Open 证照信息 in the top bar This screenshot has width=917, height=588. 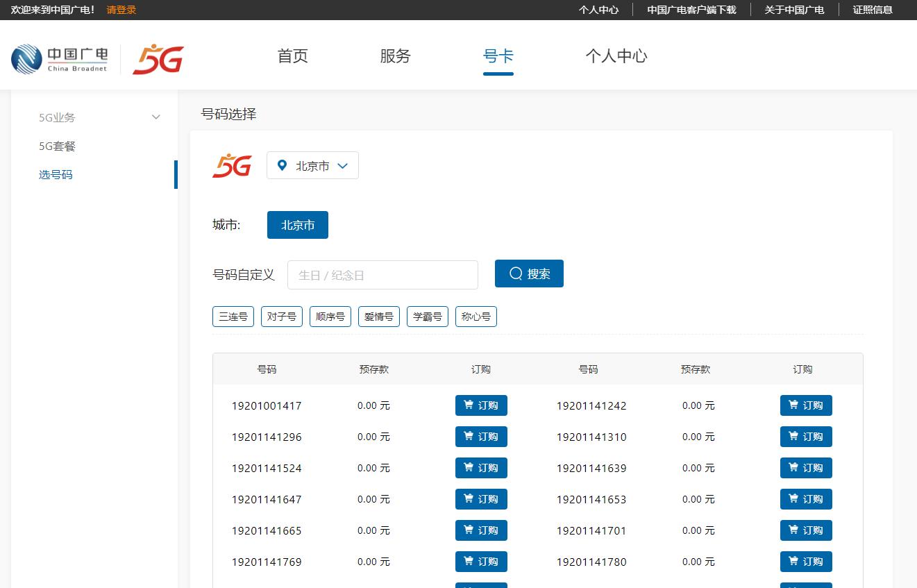(x=873, y=10)
